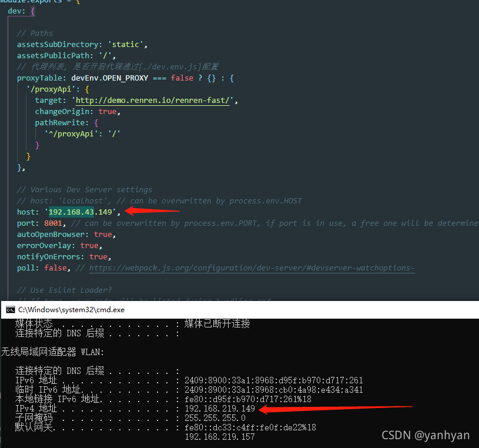Image resolution: width=479 pixels, height=448 pixels.
Task: Click 'devEnv.OPEN_PROXY' expression
Action: [110, 78]
